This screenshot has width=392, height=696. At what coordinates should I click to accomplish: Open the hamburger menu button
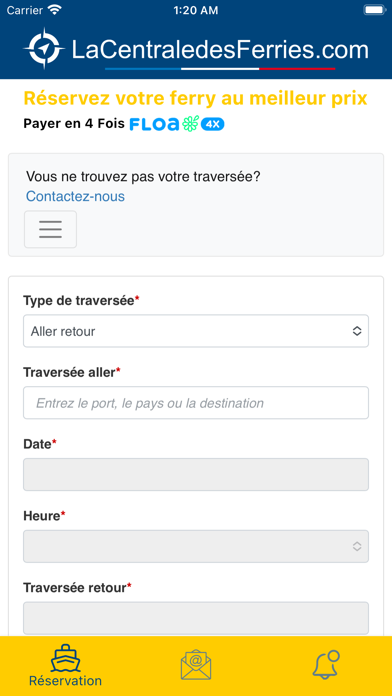50,229
